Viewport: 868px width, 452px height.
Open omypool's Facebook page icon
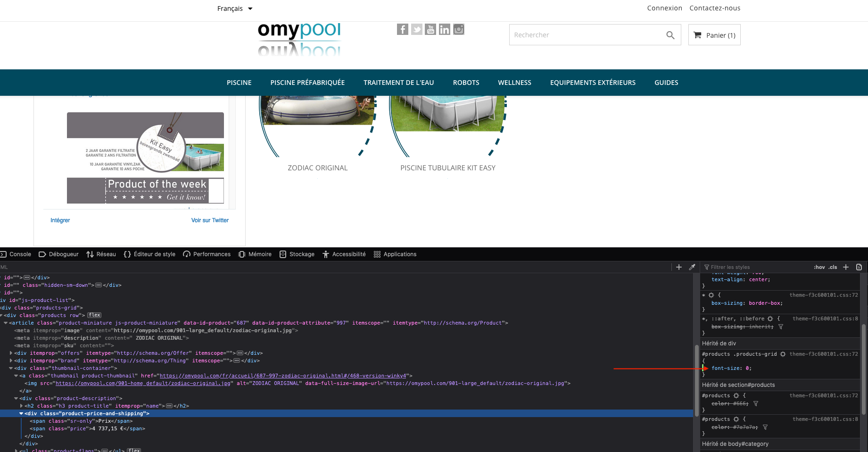pyautogui.click(x=402, y=29)
